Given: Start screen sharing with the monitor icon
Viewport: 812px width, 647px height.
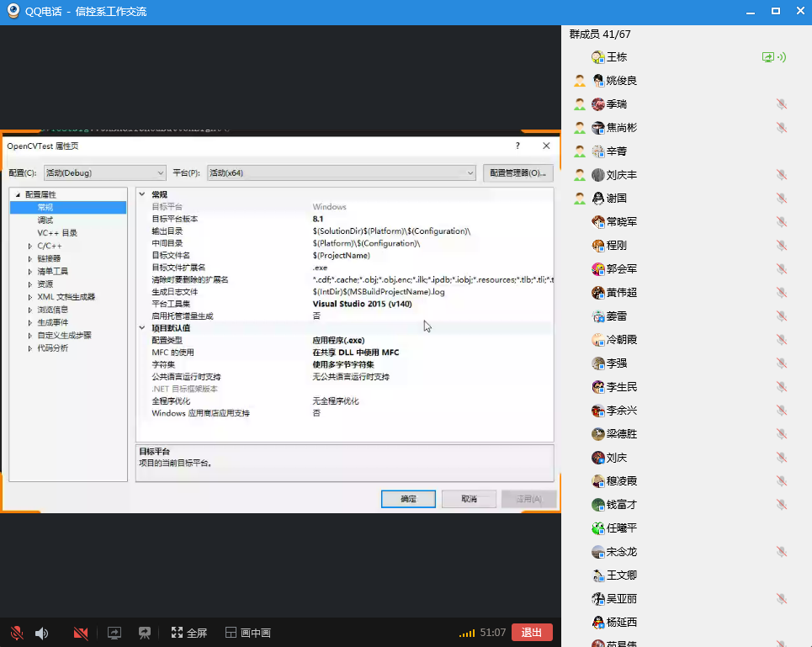Looking at the screenshot, I should point(114,633).
